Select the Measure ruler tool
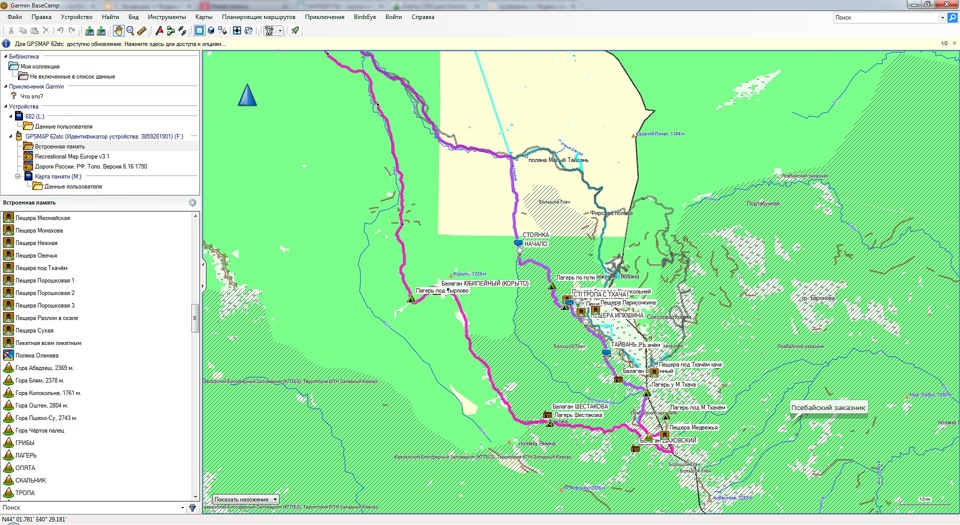This screenshot has width=960, height=525. [x=141, y=31]
